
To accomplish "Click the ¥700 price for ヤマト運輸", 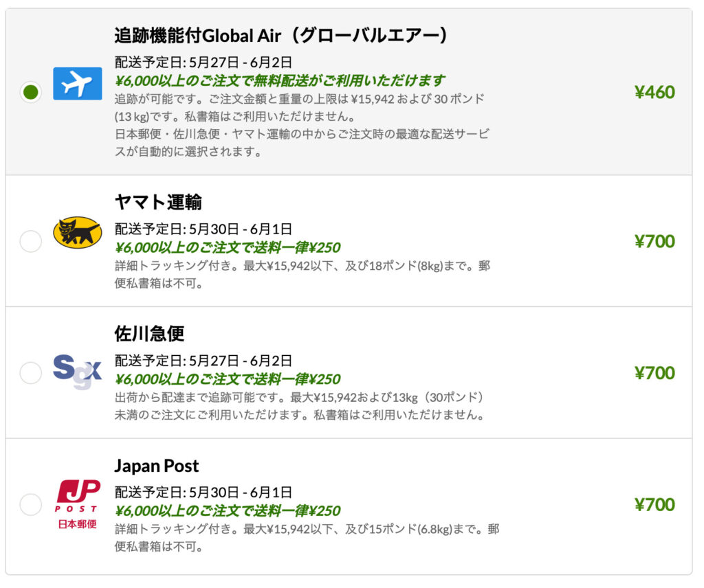I will [x=654, y=241].
